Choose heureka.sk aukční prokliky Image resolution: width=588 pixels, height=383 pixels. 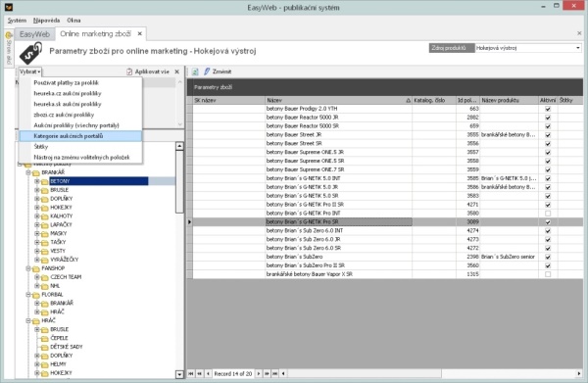coord(80,104)
